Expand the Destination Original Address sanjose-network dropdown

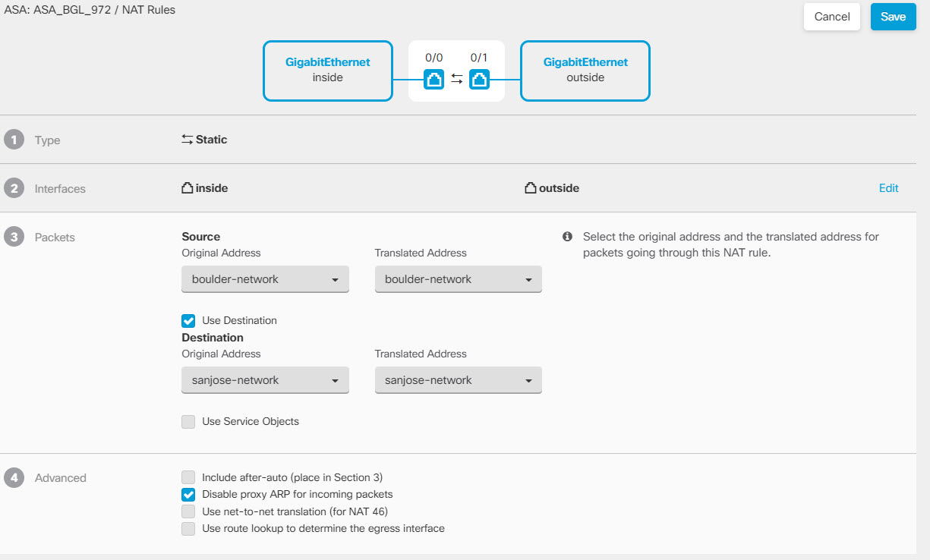[x=265, y=380]
